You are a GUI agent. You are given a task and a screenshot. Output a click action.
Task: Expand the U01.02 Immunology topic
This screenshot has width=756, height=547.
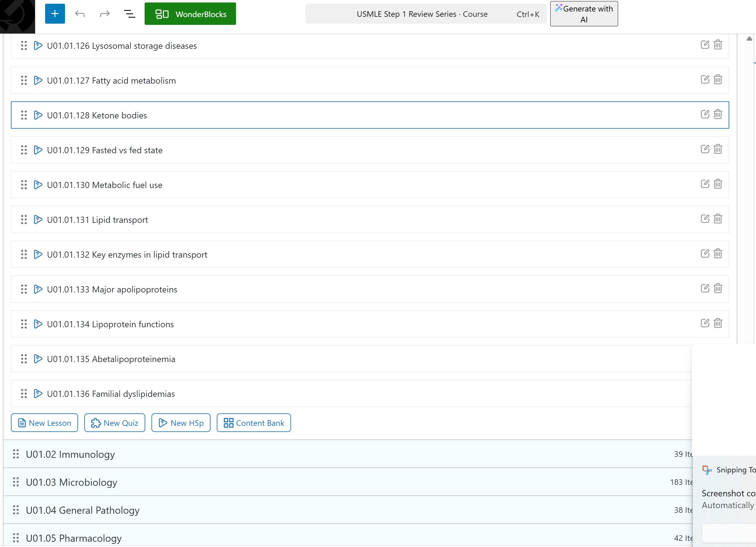coord(70,454)
